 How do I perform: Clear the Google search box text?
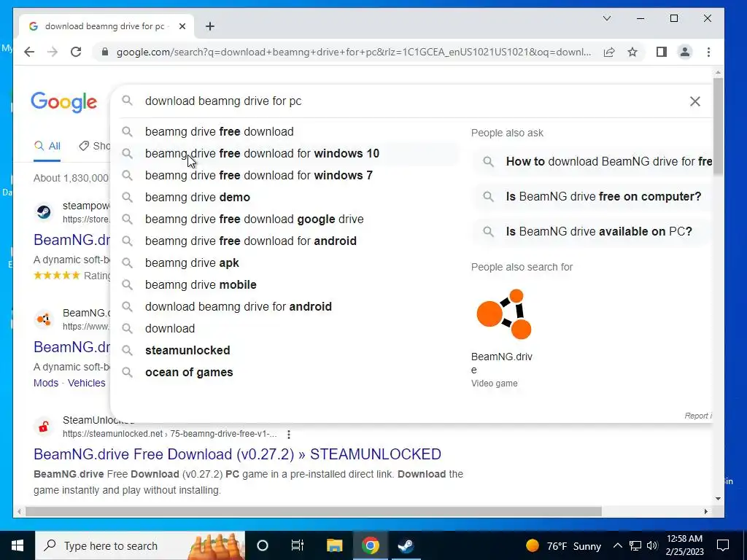[x=695, y=101]
